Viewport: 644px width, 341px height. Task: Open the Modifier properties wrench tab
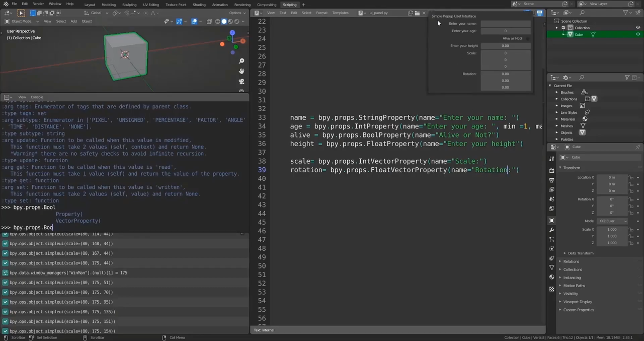552,230
